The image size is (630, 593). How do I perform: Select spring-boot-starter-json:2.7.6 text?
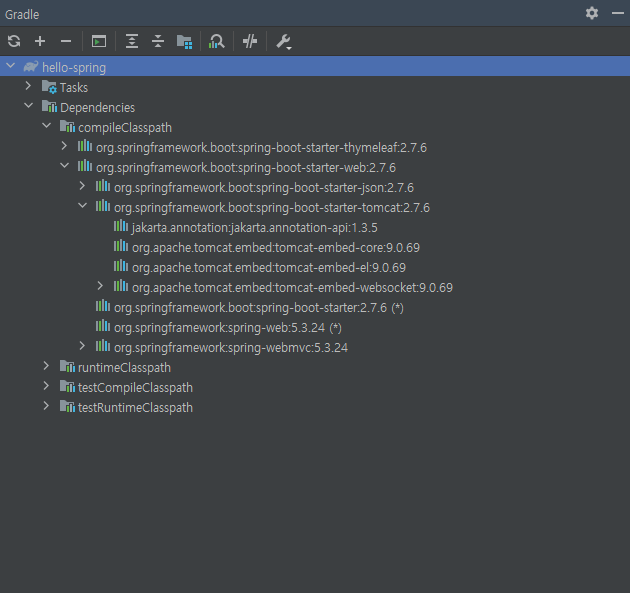(x=264, y=188)
